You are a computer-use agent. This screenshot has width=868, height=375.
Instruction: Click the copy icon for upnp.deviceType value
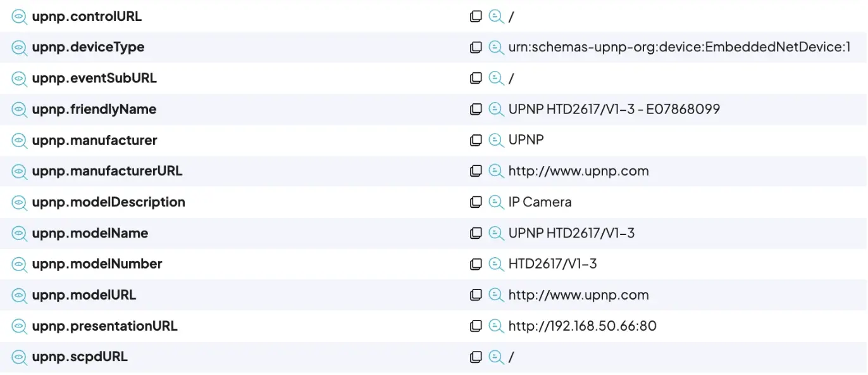click(476, 48)
